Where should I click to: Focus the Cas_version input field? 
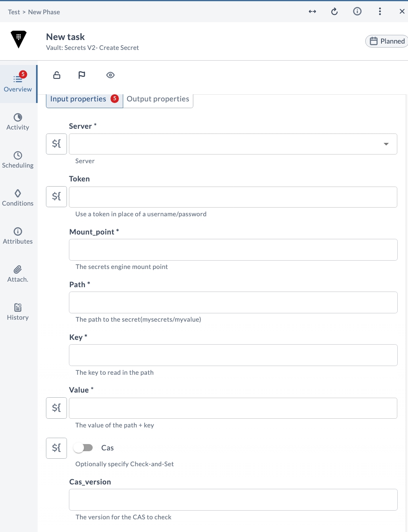pos(233,500)
